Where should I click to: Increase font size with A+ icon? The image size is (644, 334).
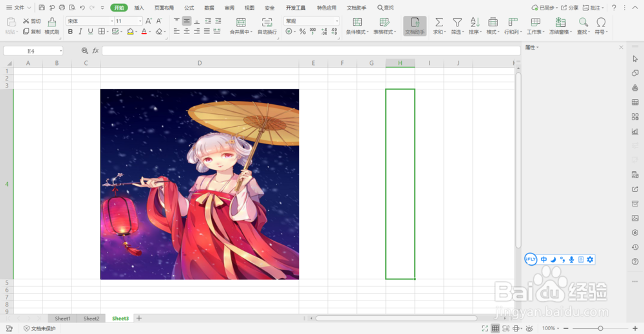coord(149,21)
